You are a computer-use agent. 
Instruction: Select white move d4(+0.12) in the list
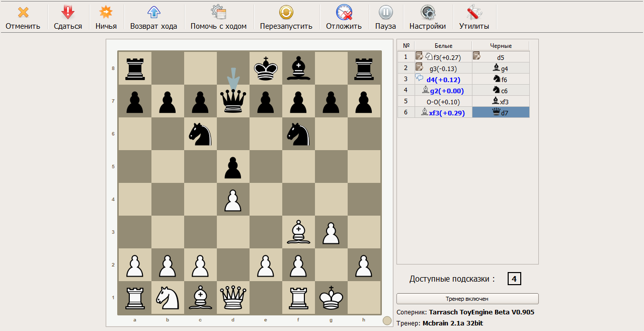(x=443, y=80)
